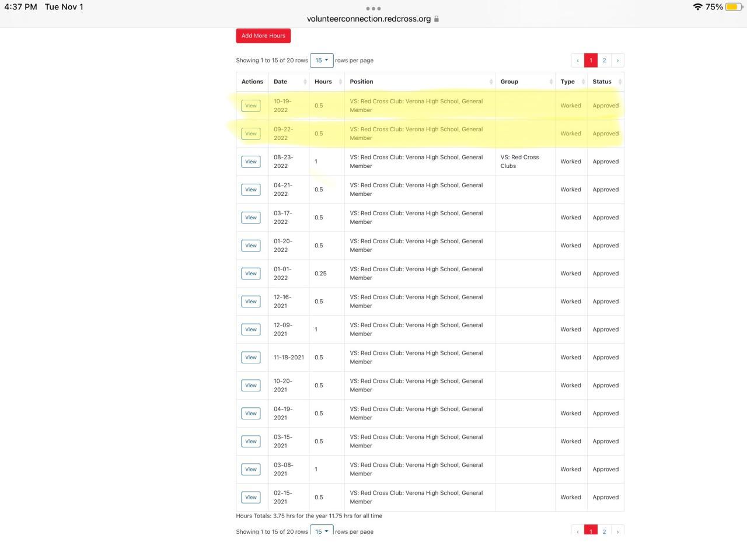Show details for the 02-15-2021 entry
The image size is (747, 560).
[251, 498]
